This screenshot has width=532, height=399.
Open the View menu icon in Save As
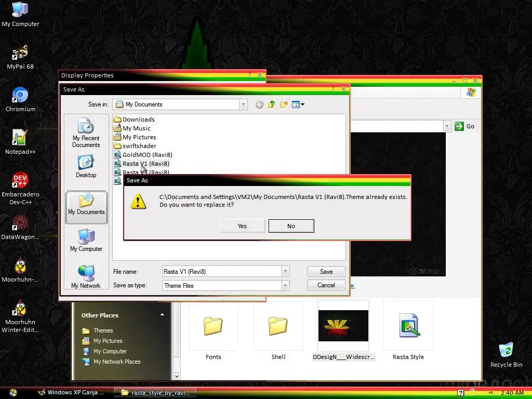[x=298, y=104]
